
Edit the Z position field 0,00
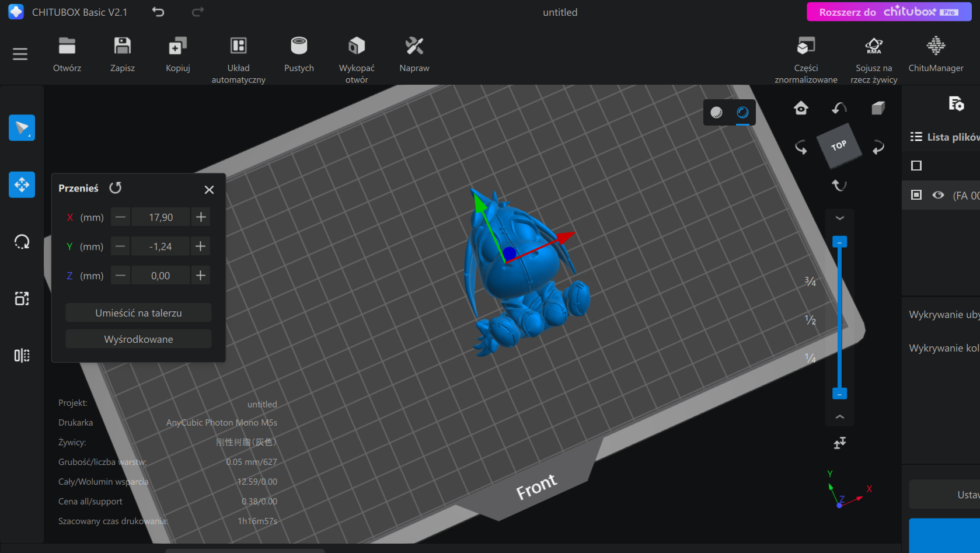tap(161, 276)
